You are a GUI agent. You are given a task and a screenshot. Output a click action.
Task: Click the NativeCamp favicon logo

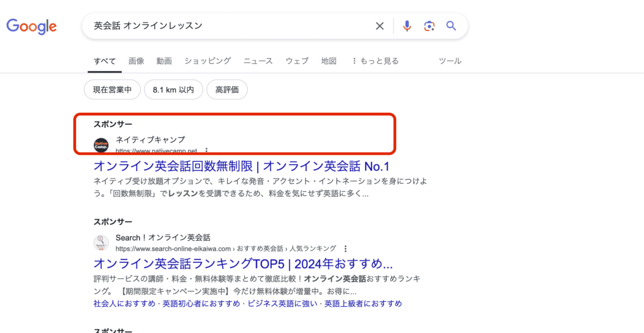click(x=101, y=144)
